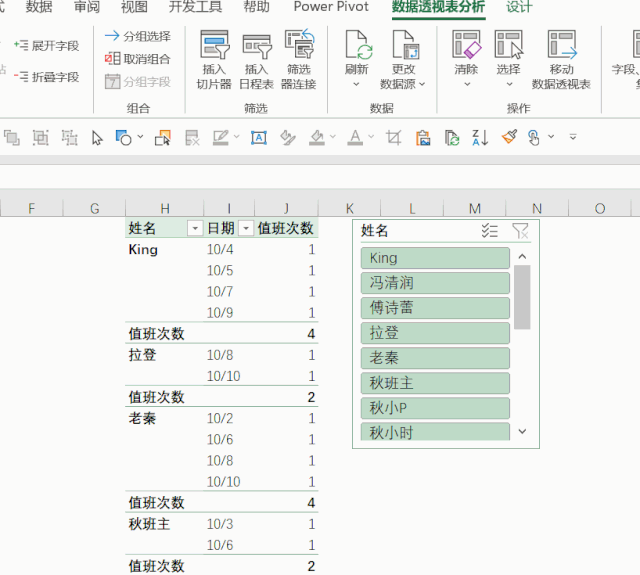Click the font color A icon
Screen dimensions: 640x575
click(355, 138)
